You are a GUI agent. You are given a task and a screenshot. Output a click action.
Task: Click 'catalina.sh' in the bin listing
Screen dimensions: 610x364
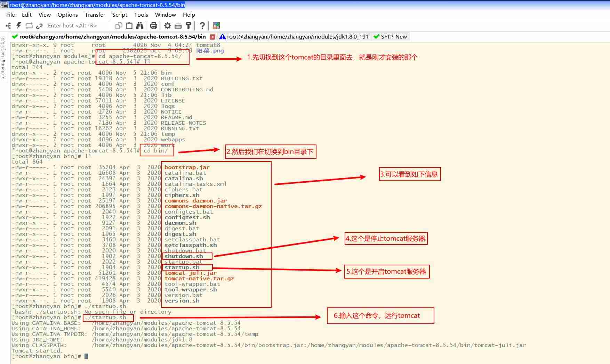184,179
